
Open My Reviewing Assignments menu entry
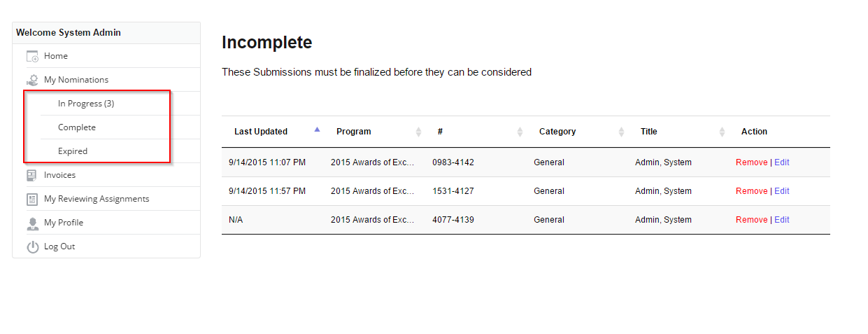(x=97, y=199)
